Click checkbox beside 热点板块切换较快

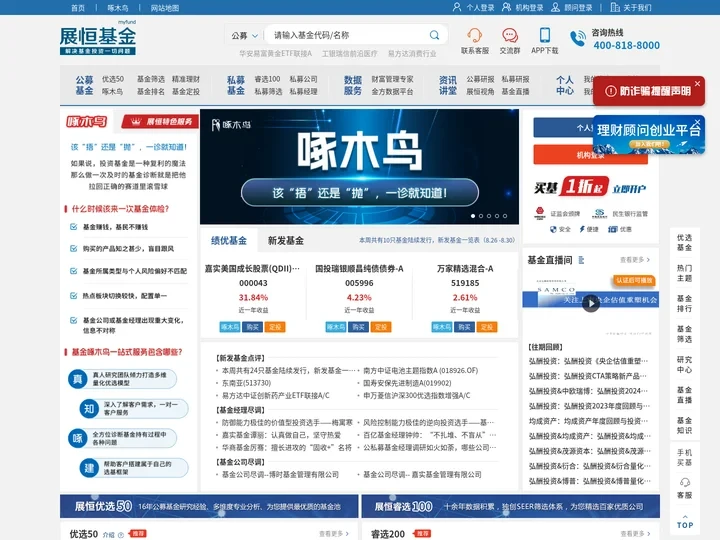point(73,296)
